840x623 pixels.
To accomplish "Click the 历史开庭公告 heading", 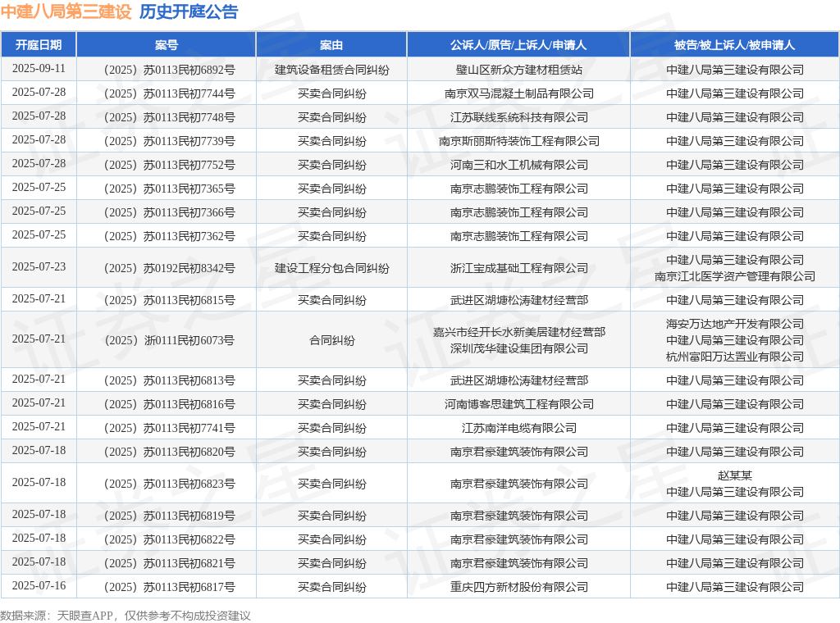I will coord(189,11).
